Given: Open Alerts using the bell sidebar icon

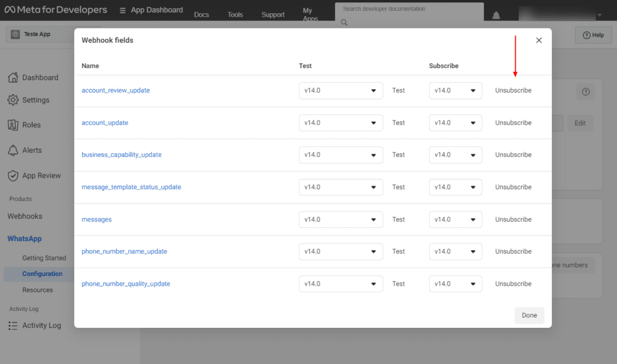Looking at the screenshot, I should 13,150.
